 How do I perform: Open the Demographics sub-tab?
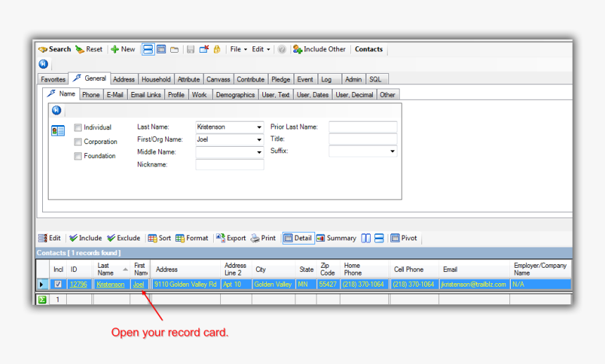(235, 95)
